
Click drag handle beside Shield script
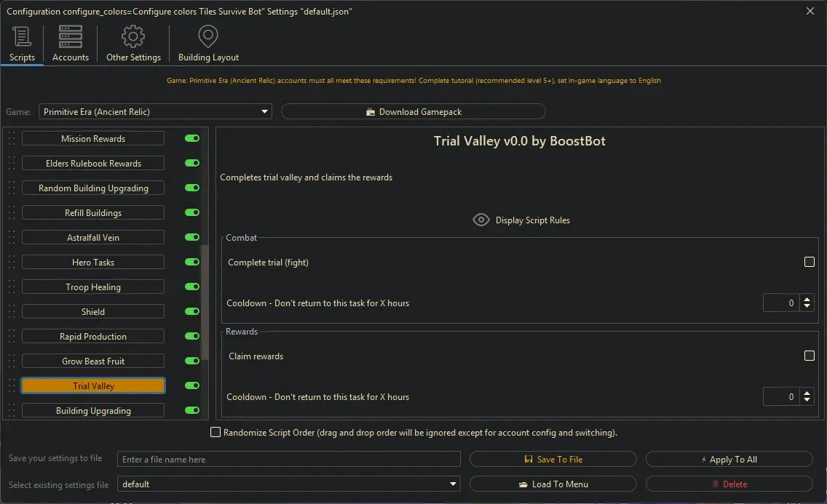pyautogui.click(x=12, y=312)
